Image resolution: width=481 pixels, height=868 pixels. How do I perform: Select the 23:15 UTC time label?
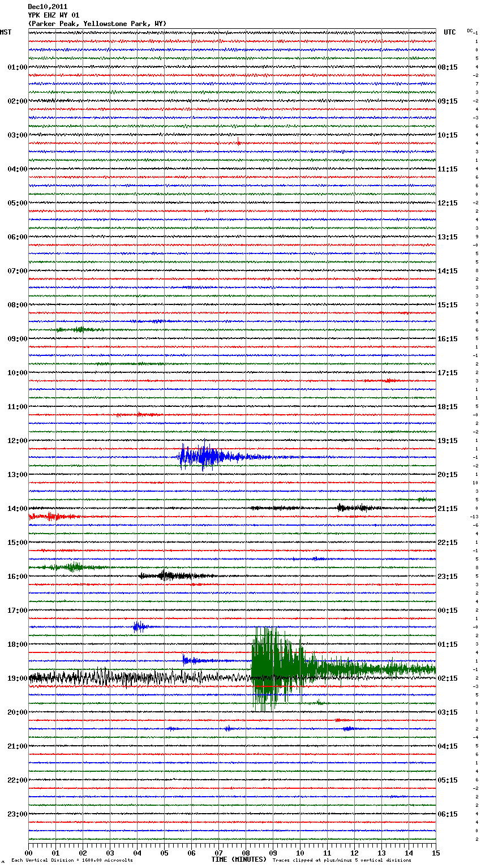point(448,577)
